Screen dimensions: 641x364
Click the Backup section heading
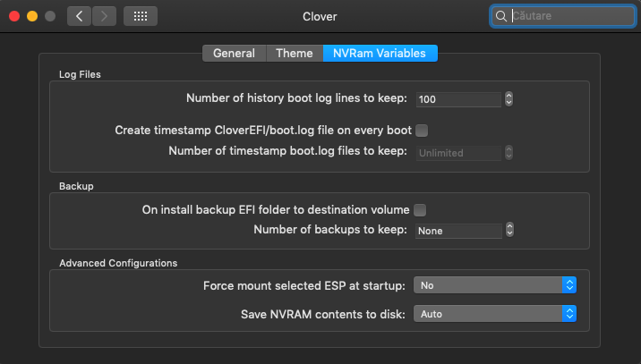[76, 186]
